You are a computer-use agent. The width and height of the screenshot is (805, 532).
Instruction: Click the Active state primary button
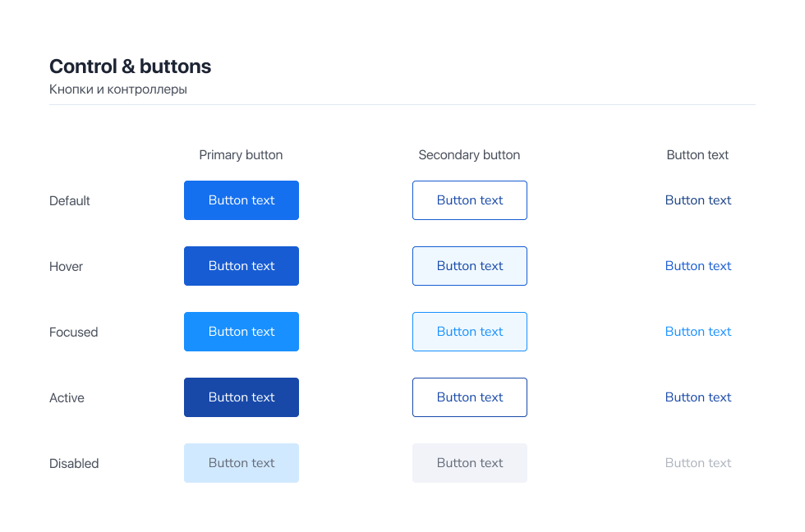[x=241, y=397]
